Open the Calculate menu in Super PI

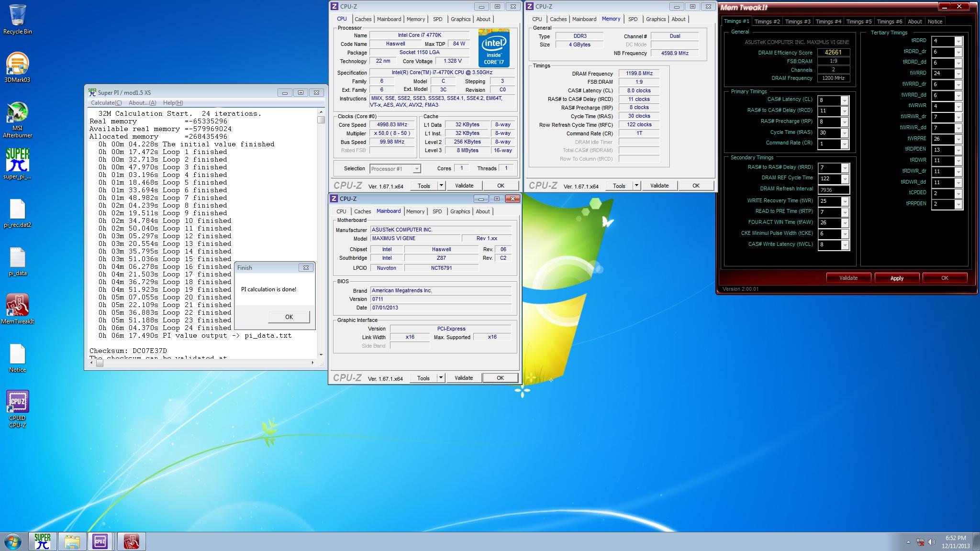tap(106, 103)
